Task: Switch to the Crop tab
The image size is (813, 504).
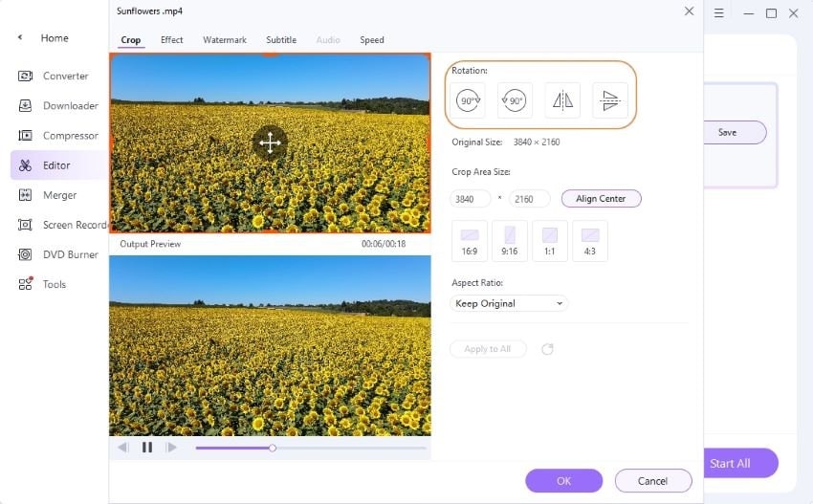Action: point(131,40)
